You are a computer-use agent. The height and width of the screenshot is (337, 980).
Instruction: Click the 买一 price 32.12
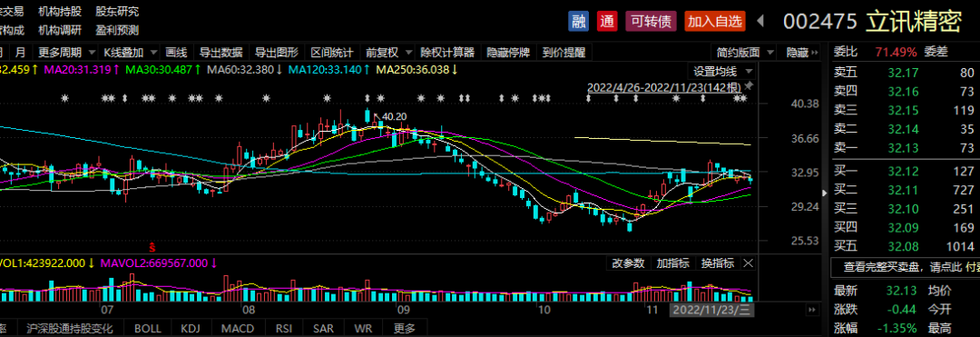(x=903, y=172)
